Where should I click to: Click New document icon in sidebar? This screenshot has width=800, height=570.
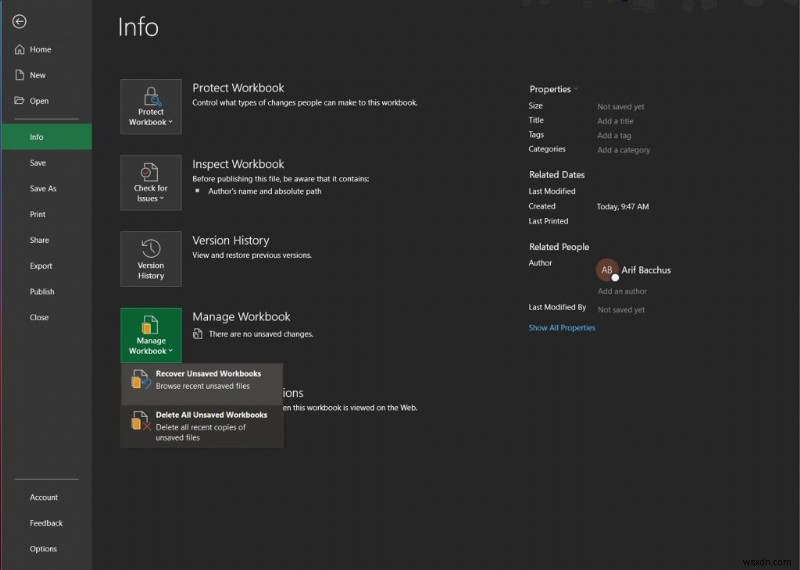(19, 75)
